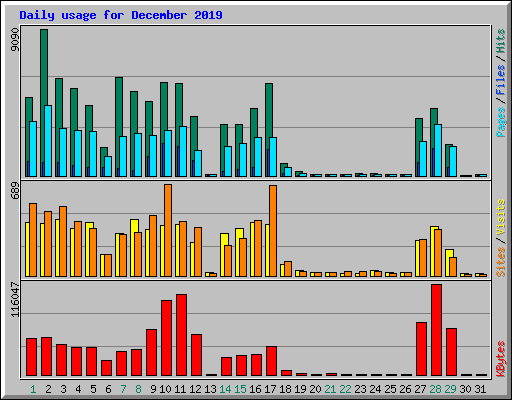Click the 9090 axis maximum value
The height and width of the screenshot is (400, 512).
15,40
